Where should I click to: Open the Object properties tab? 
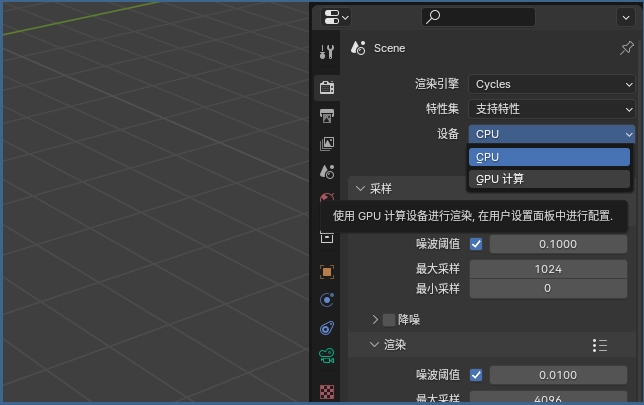pos(327,272)
